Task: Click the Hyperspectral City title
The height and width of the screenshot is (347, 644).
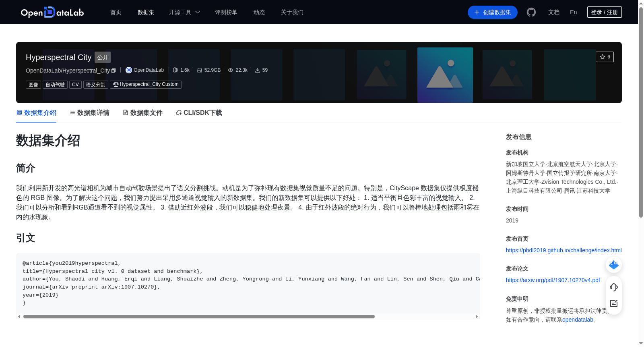Action: pos(59,57)
